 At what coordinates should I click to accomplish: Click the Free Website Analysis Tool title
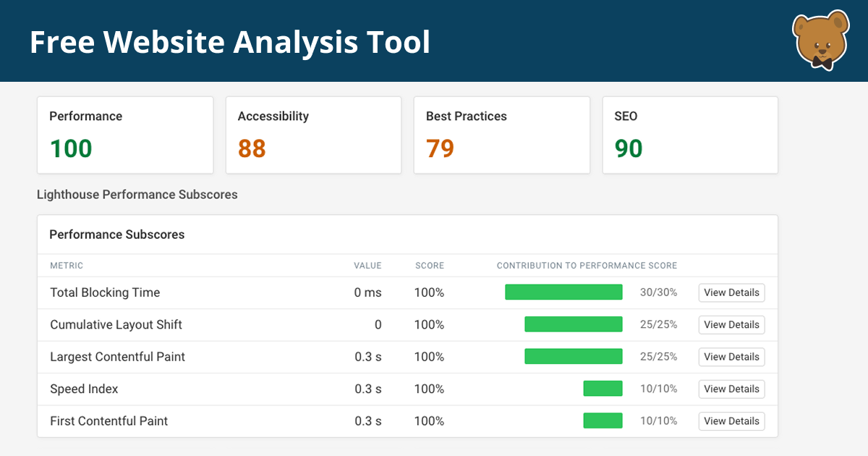(x=230, y=42)
